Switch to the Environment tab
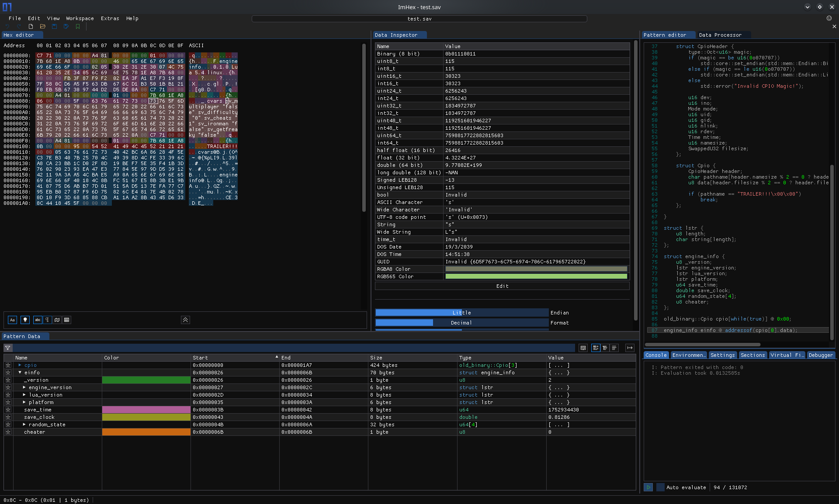The width and height of the screenshot is (839, 504). (689, 355)
